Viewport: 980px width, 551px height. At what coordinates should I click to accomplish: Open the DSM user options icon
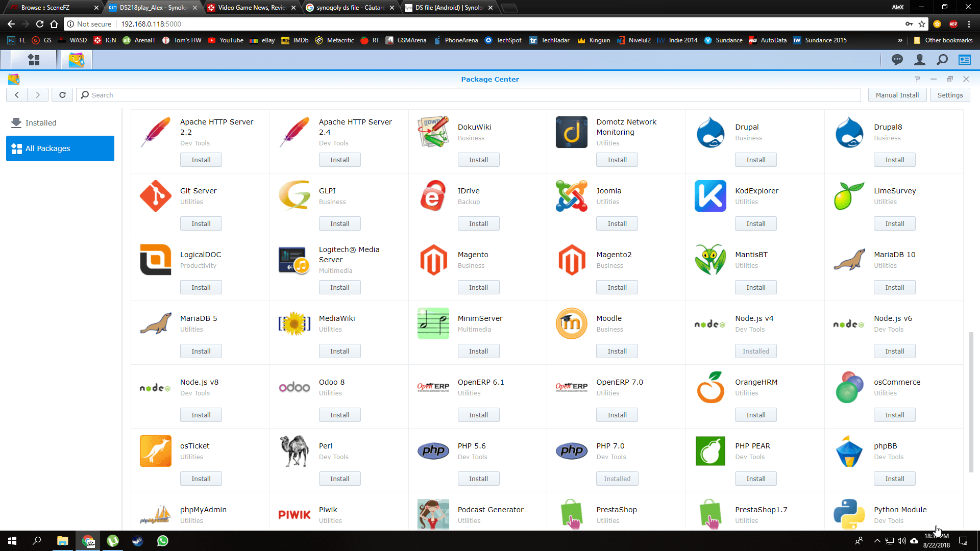pyautogui.click(x=919, y=60)
